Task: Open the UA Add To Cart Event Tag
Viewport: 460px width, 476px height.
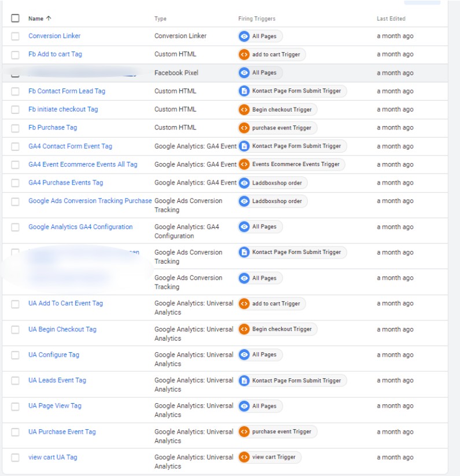Action: tap(65, 303)
